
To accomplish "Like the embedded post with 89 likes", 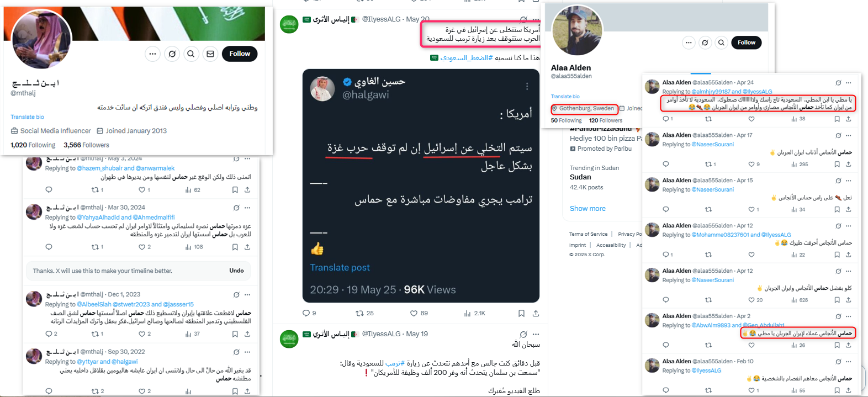I will pyautogui.click(x=414, y=313).
